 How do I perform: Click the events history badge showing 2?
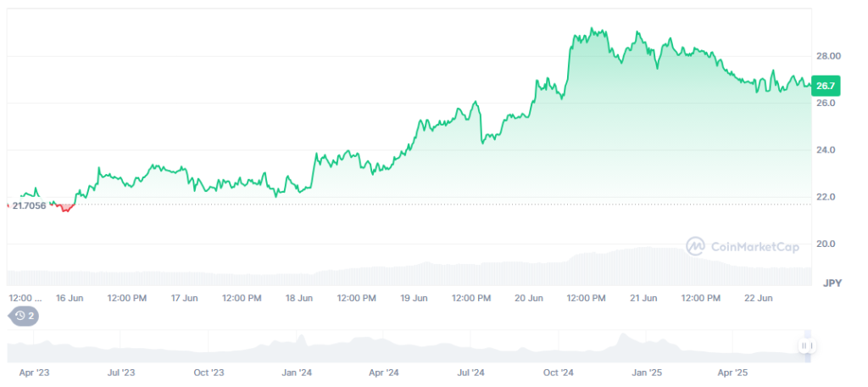click(23, 316)
